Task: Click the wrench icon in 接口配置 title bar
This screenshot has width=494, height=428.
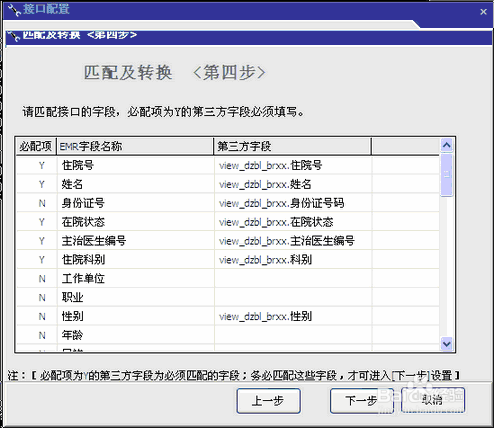Action: (14, 10)
